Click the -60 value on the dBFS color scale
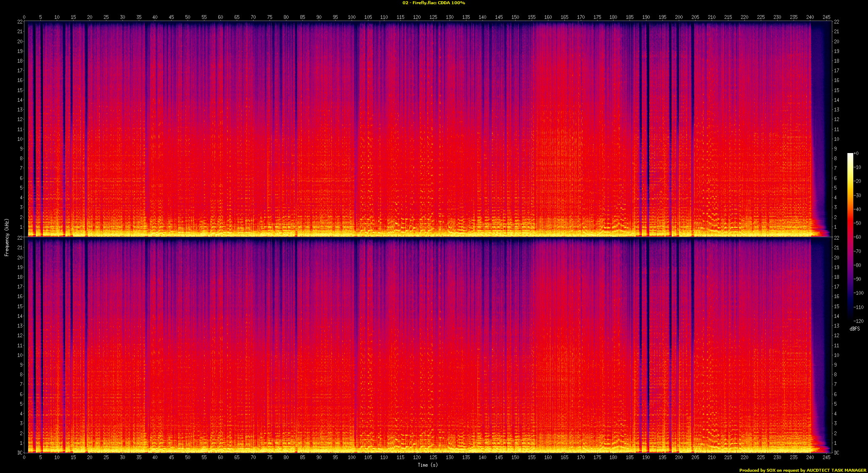Image resolution: width=868 pixels, height=473 pixels. coord(858,237)
